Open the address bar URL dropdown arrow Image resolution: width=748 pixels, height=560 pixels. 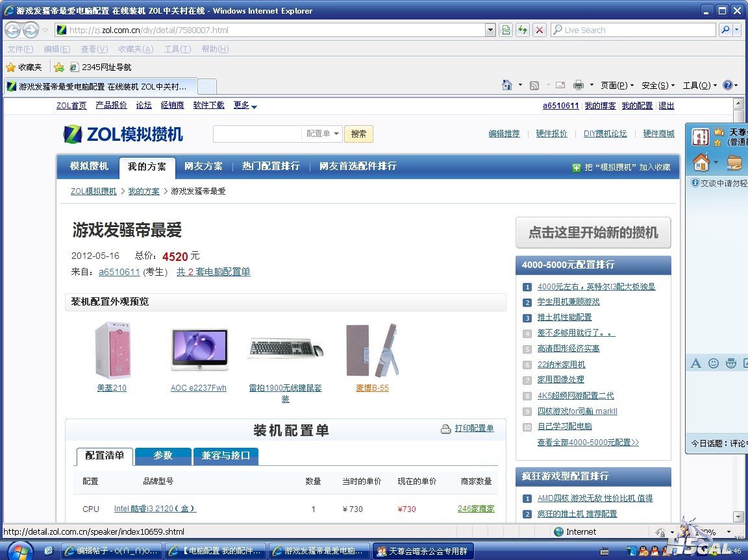tap(490, 30)
